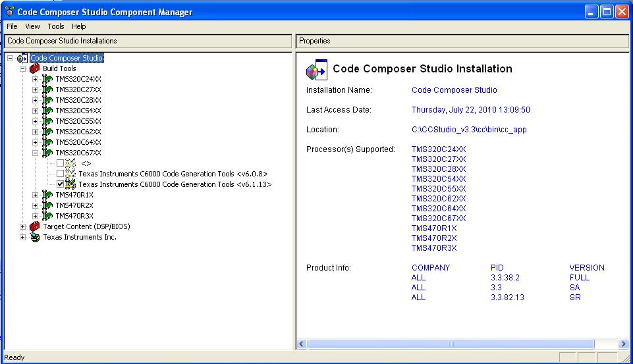
Task: Click the tools icon beside Code Generation v6.0.8
Action: tap(70, 174)
